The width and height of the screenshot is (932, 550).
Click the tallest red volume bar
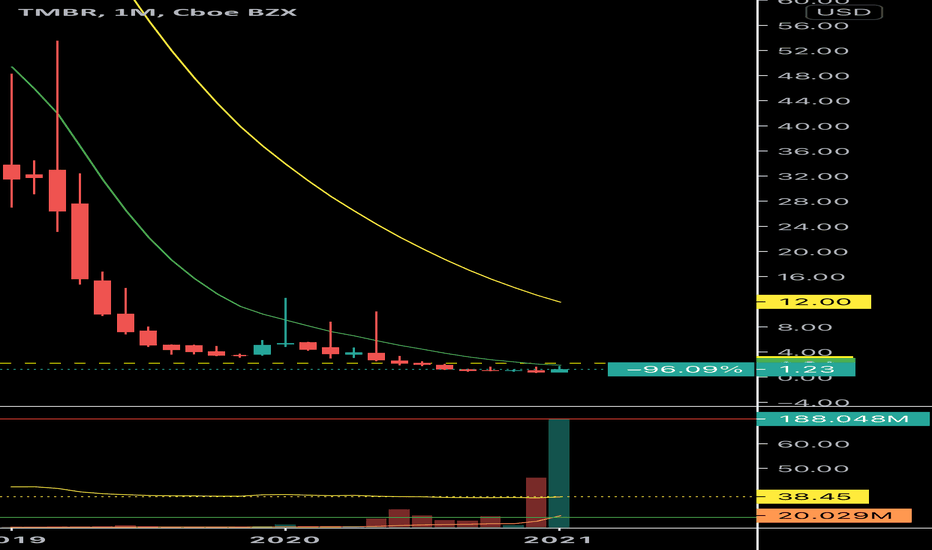click(x=536, y=502)
